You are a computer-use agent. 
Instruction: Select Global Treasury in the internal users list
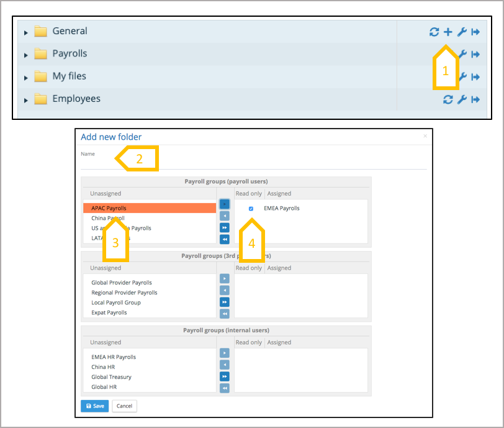[111, 377]
